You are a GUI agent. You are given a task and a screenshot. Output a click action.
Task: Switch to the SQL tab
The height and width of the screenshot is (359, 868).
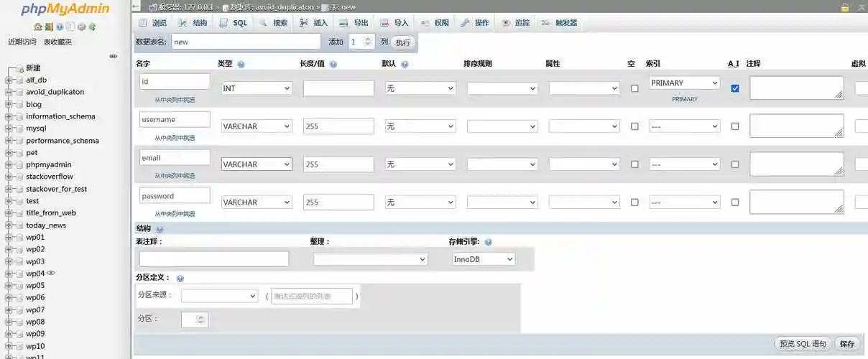click(x=233, y=23)
